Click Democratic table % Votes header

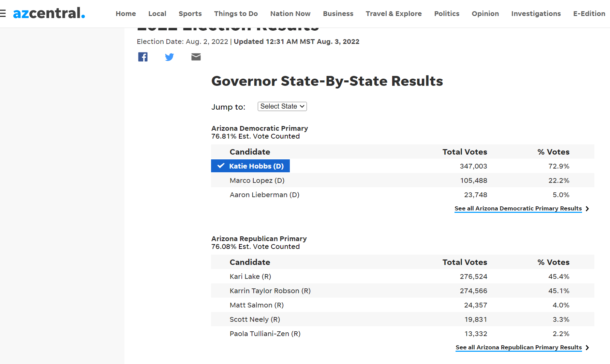click(x=553, y=152)
